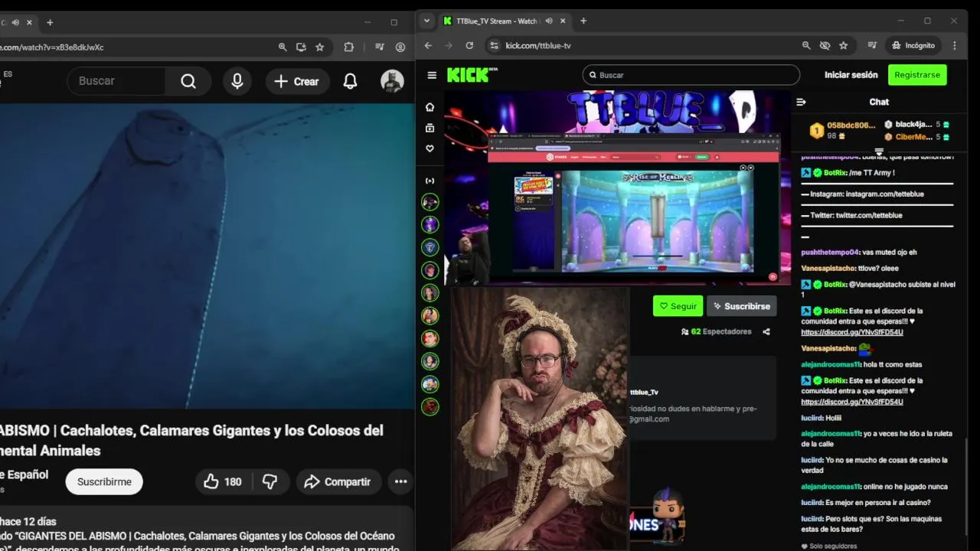Screen dimensions: 980x551
Task: Click the kick.com/ttblue-tv address bar
Action: [642, 45]
